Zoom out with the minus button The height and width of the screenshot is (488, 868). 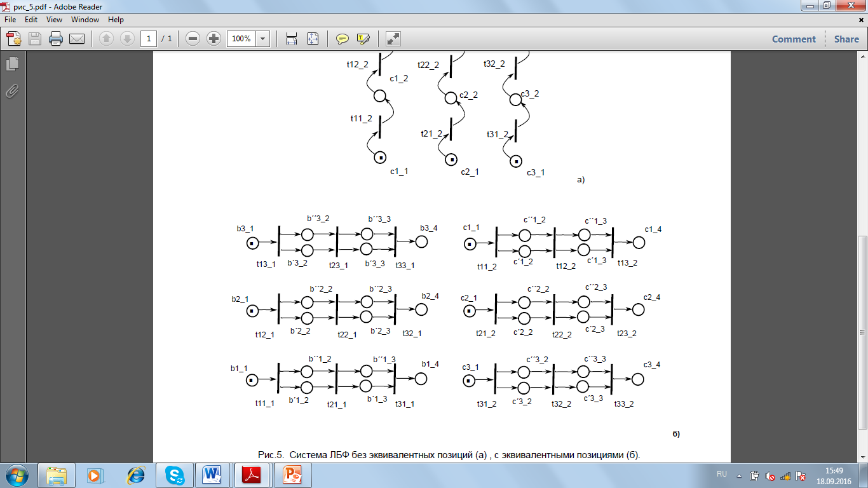(x=193, y=39)
